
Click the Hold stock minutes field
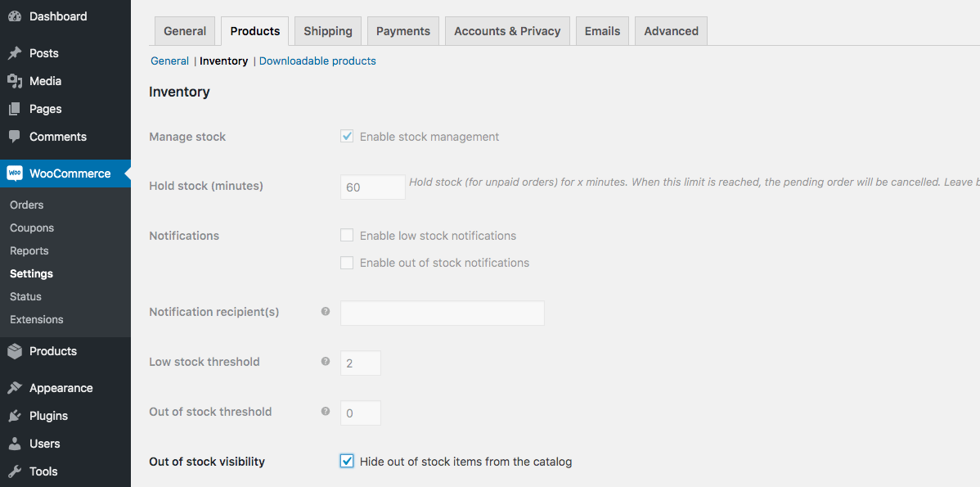point(372,187)
